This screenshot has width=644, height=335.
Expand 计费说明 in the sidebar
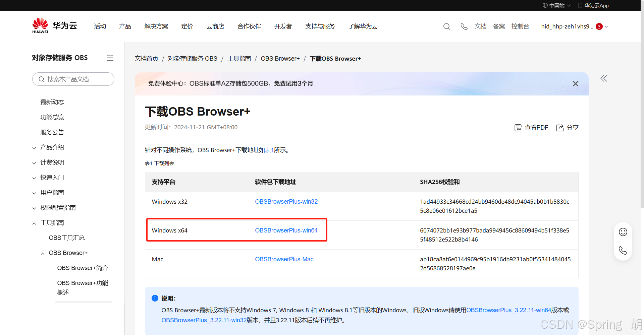pos(34,163)
